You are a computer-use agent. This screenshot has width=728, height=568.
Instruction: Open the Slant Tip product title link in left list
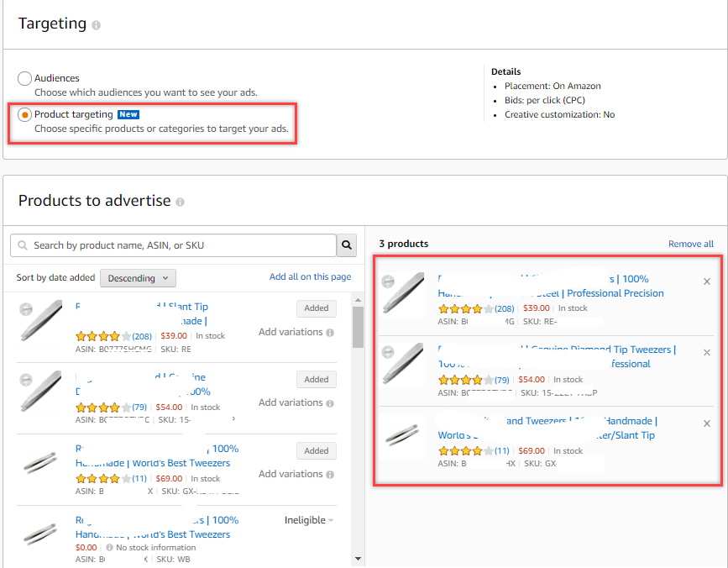point(142,314)
